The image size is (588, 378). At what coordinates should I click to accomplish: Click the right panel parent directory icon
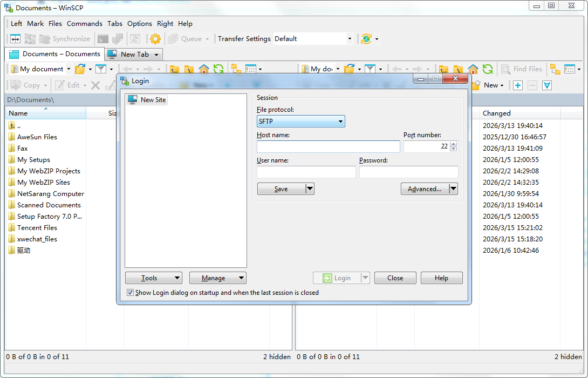[443, 69]
